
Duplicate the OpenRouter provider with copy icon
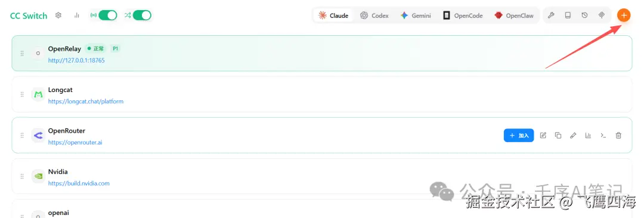pos(558,136)
